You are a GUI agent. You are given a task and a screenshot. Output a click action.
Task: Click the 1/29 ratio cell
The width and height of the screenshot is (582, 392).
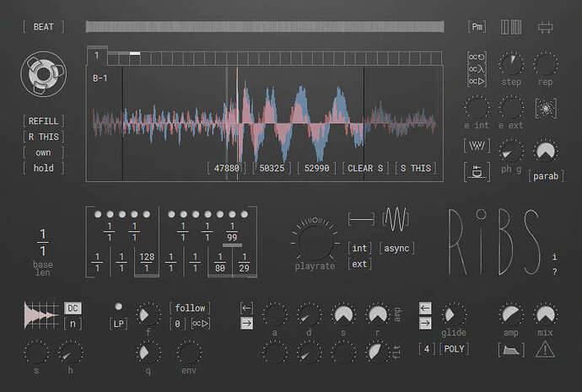point(245,262)
